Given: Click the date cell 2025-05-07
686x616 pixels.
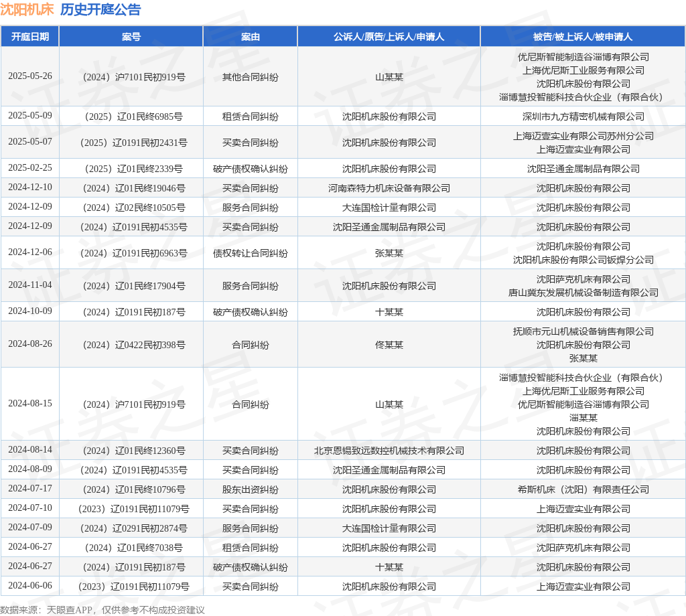Looking at the screenshot, I should point(29,142).
